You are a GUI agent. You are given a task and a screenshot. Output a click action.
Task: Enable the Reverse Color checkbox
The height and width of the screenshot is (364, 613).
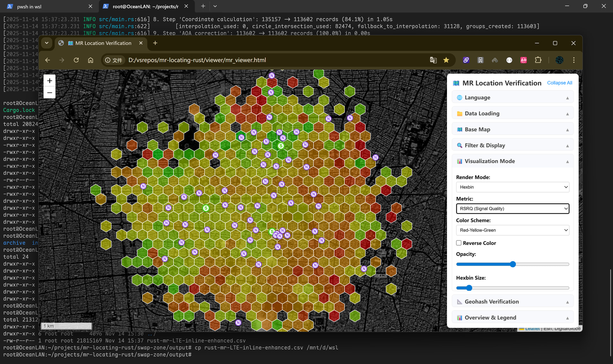tap(459, 243)
